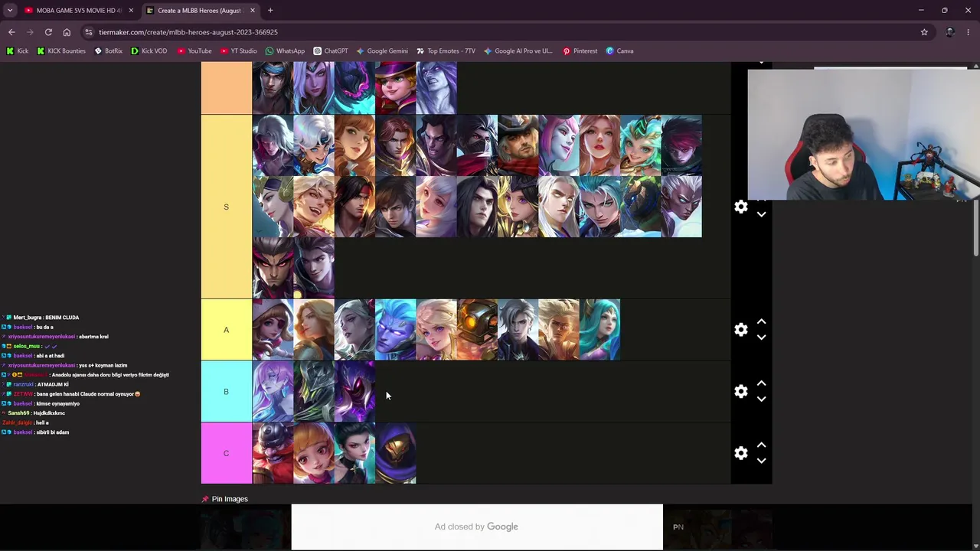The height and width of the screenshot is (551, 980).
Task: Move the B tier row down
Action: (x=761, y=399)
